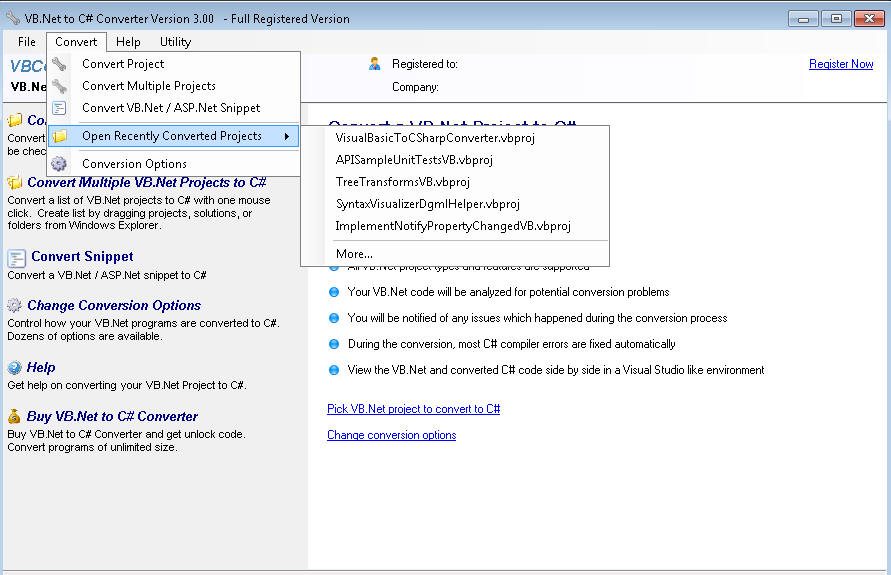Open the Help menu in menu bar
This screenshot has width=891, height=575.
click(x=128, y=42)
